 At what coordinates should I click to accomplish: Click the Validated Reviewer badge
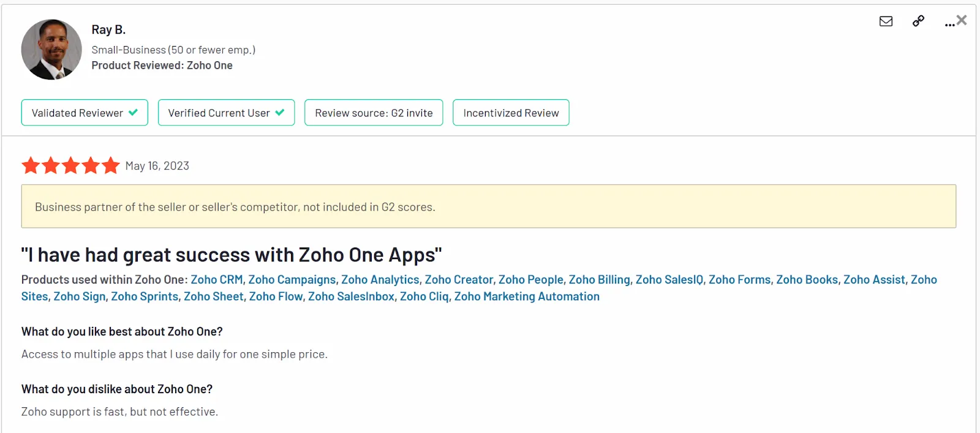point(85,113)
